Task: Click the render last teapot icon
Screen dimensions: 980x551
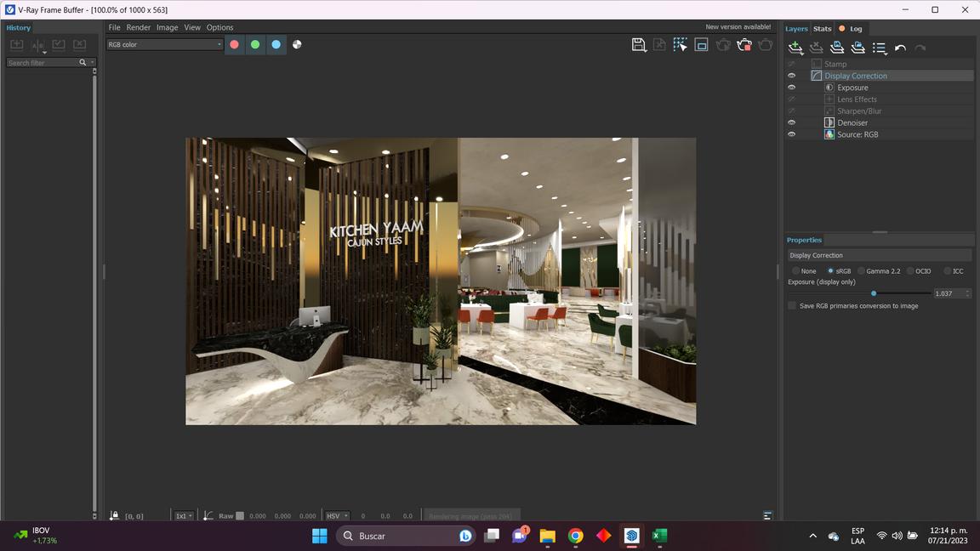Action: click(765, 45)
